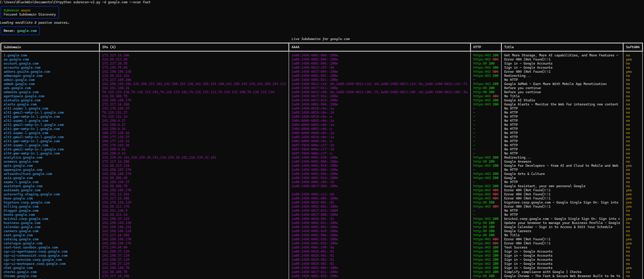Click subdomain "appengine.google.com"
The width and height of the screenshot is (644, 279).
coord(23,170)
